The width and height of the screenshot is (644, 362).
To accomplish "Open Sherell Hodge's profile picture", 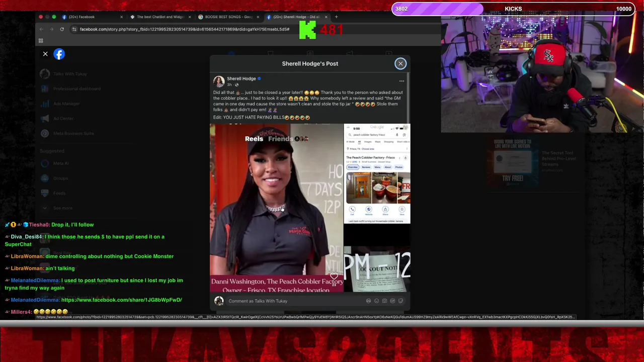I will (219, 81).
